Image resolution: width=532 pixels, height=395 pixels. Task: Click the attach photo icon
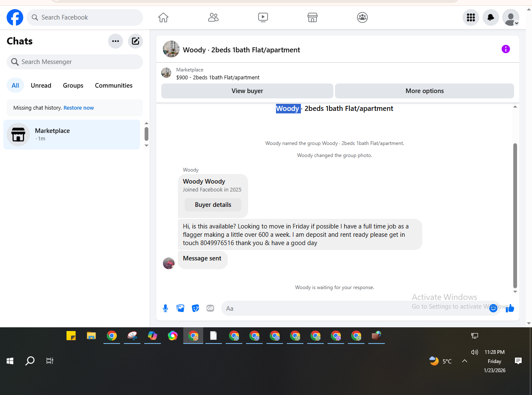(x=180, y=308)
